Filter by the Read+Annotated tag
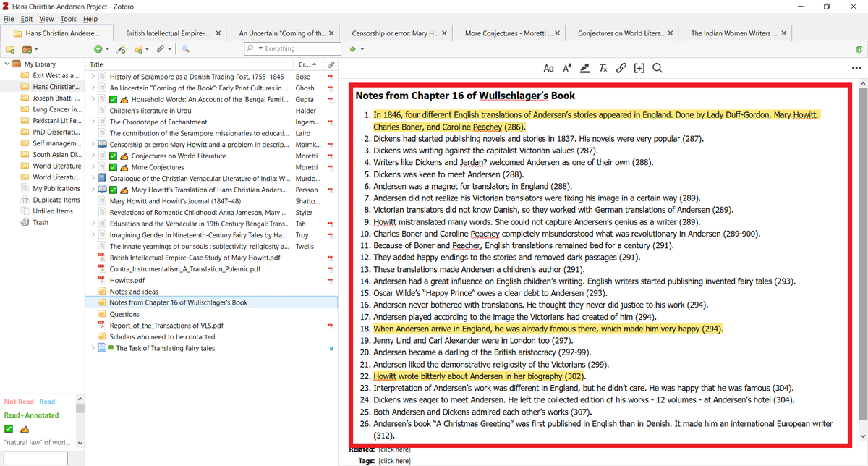This screenshot has width=868, height=466. click(32, 415)
